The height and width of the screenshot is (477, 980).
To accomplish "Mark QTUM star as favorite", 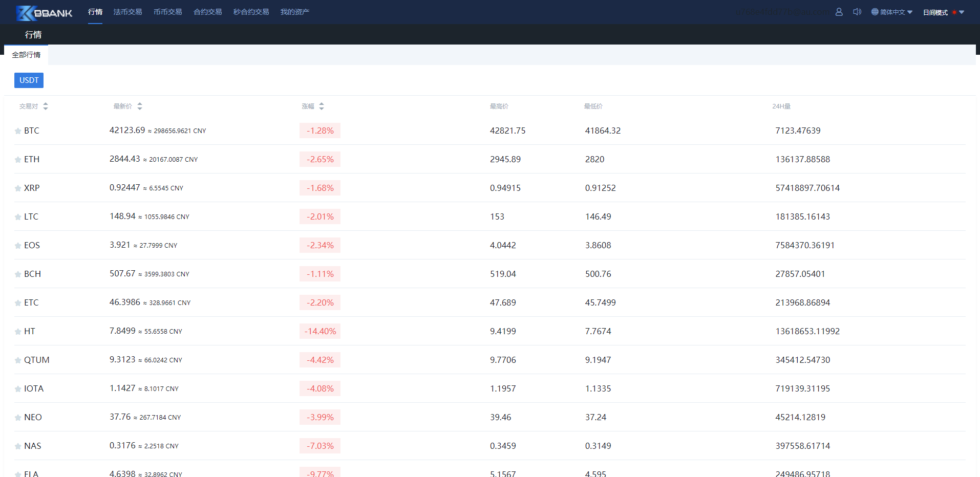I will click(18, 360).
